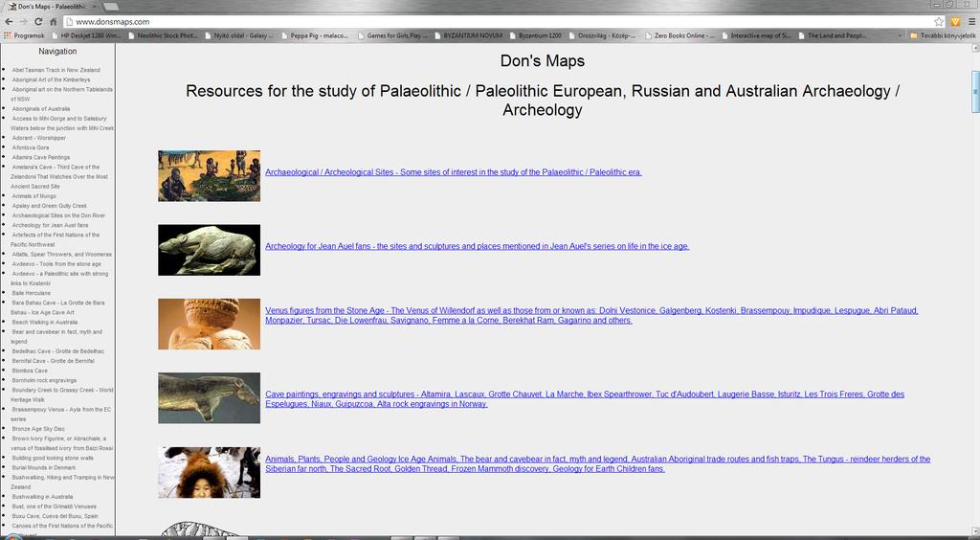Open the Nyitó oldal - Galaxy bookmark
Image resolution: width=980 pixels, height=540 pixels.
238,35
